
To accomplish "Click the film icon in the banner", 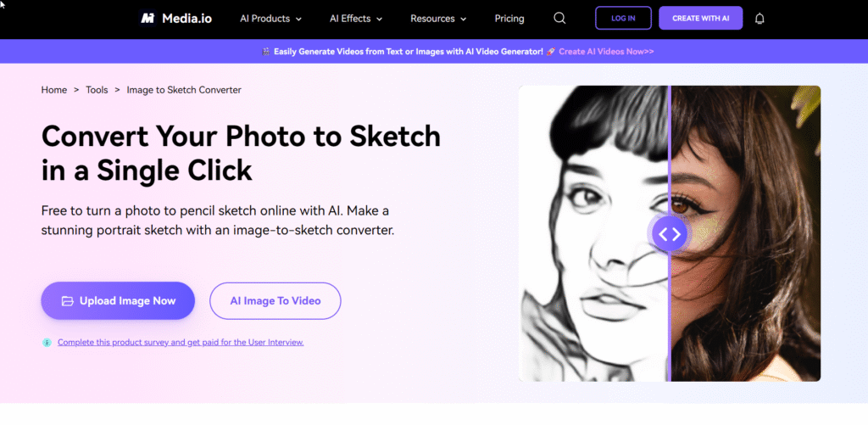I will point(266,52).
